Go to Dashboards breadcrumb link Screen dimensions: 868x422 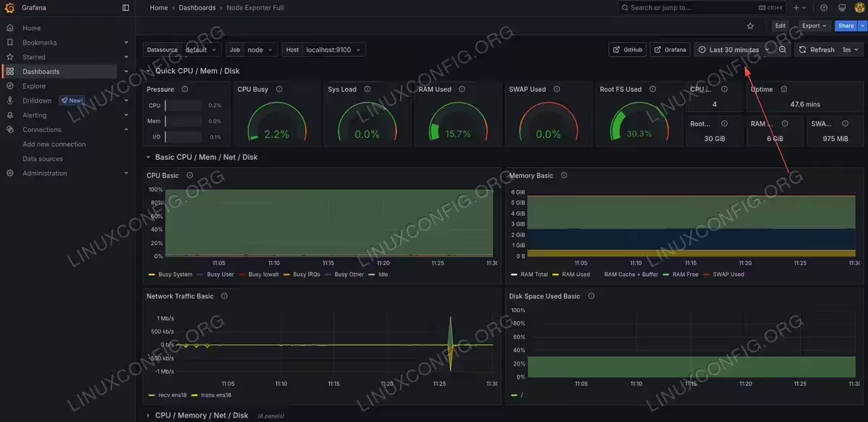(x=197, y=8)
